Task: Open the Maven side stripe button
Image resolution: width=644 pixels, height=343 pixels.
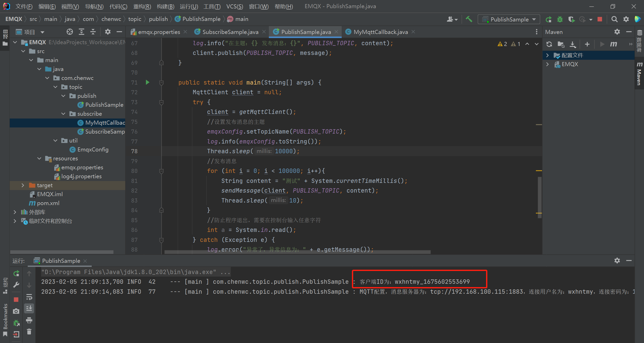Action: coord(639,74)
